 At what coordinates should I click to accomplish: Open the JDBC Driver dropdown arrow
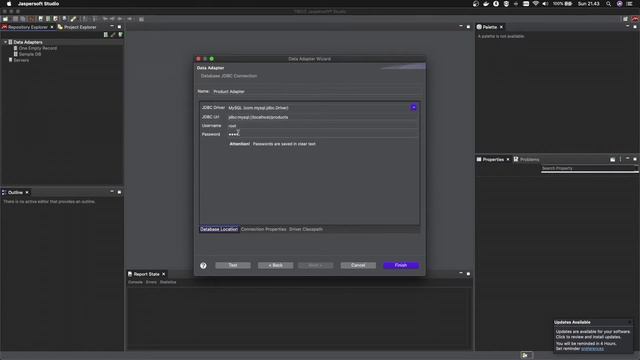413,107
